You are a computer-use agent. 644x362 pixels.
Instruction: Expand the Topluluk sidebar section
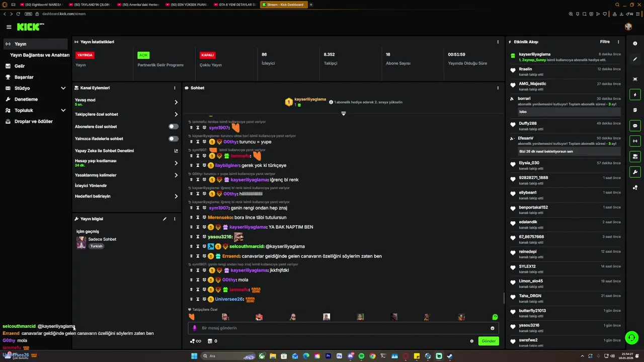(63, 111)
